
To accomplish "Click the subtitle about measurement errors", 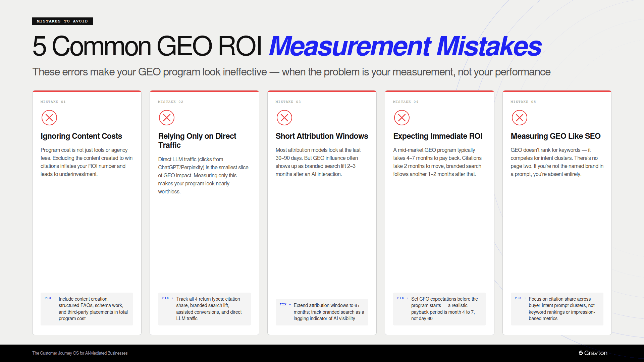I will point(291,72).
